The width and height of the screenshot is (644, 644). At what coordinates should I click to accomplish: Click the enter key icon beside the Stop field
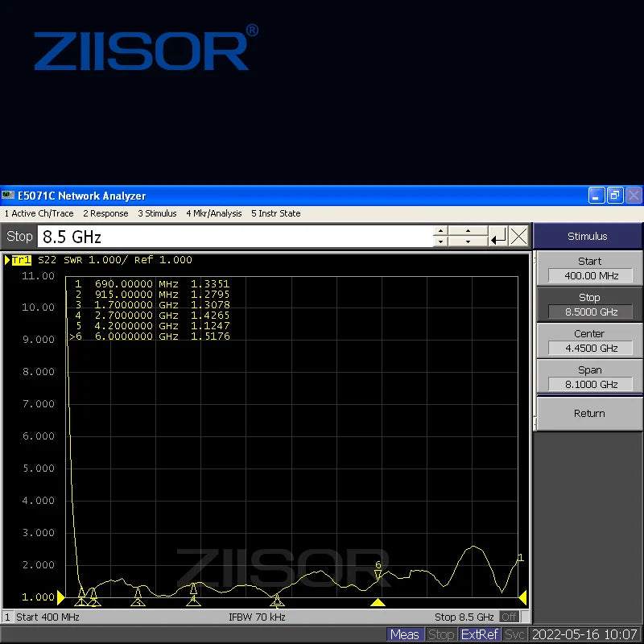498,236
